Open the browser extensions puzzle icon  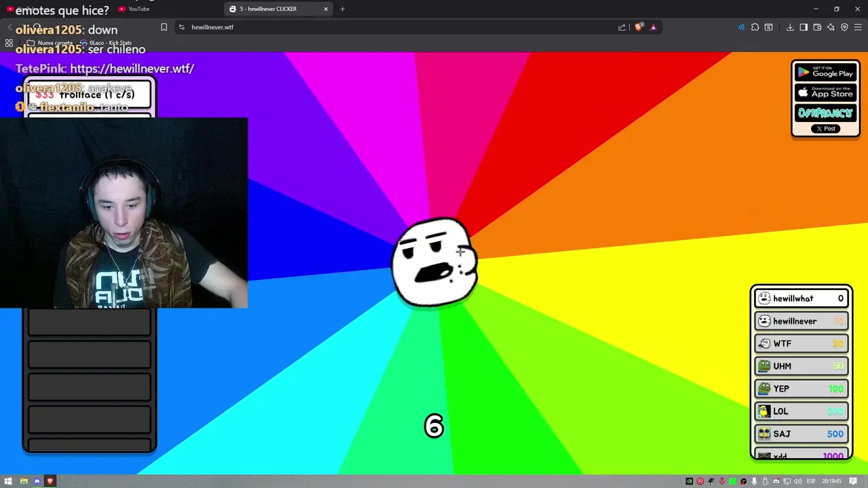755,27
